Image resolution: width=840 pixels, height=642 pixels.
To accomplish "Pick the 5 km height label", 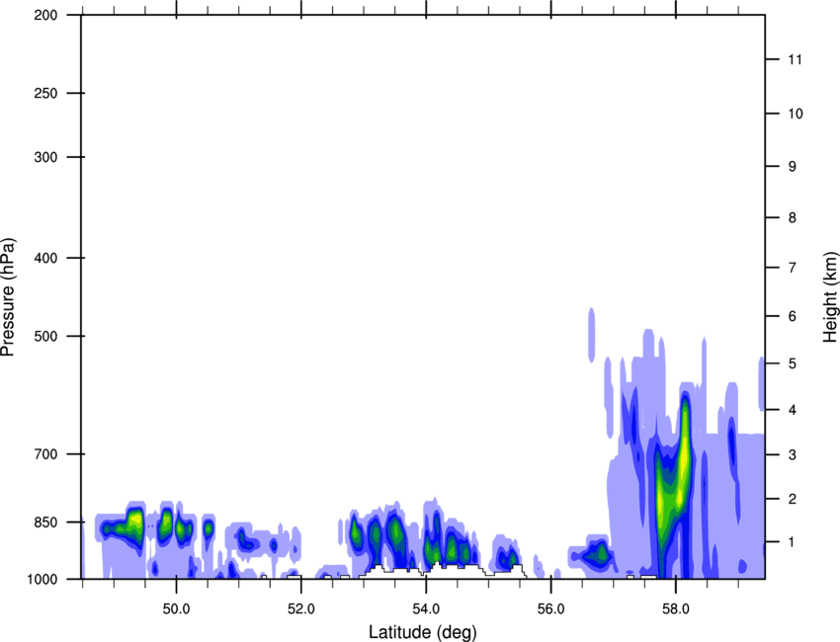I will pyautogui.click(x=793, y=364).
